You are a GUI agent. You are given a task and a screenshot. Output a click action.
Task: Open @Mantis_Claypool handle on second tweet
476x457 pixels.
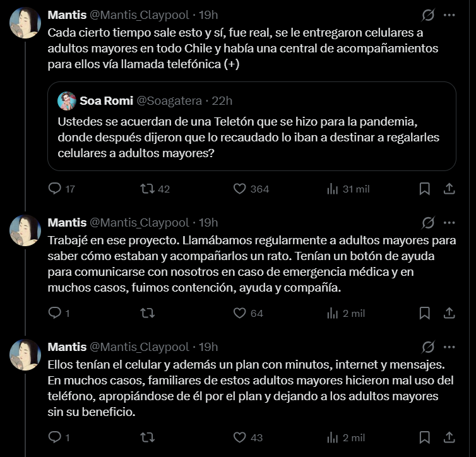(139, 222)
